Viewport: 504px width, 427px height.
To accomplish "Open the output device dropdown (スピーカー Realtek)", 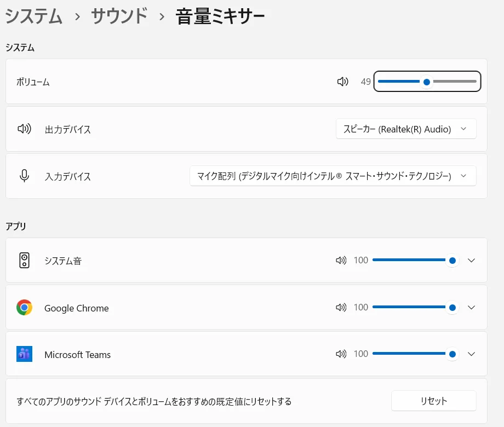I will click(406, 129).
